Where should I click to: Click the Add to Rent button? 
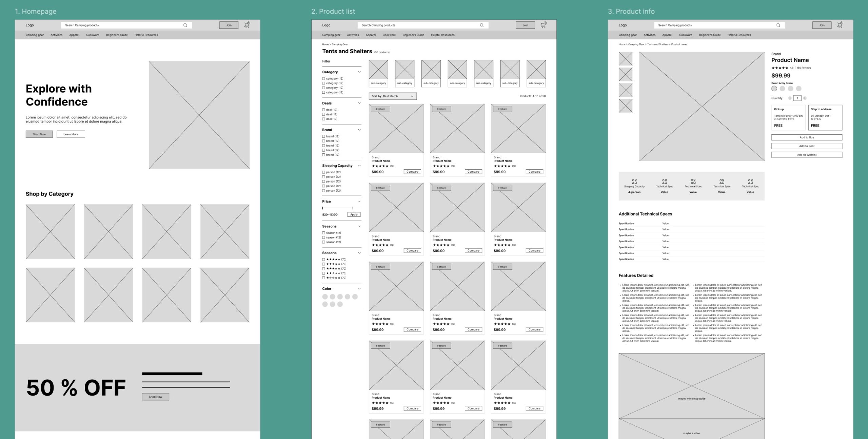pos(807,146)
